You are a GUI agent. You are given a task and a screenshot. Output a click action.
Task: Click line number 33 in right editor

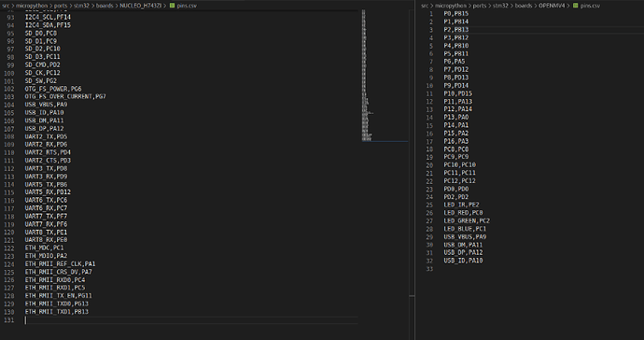click(x=429, y=269)
